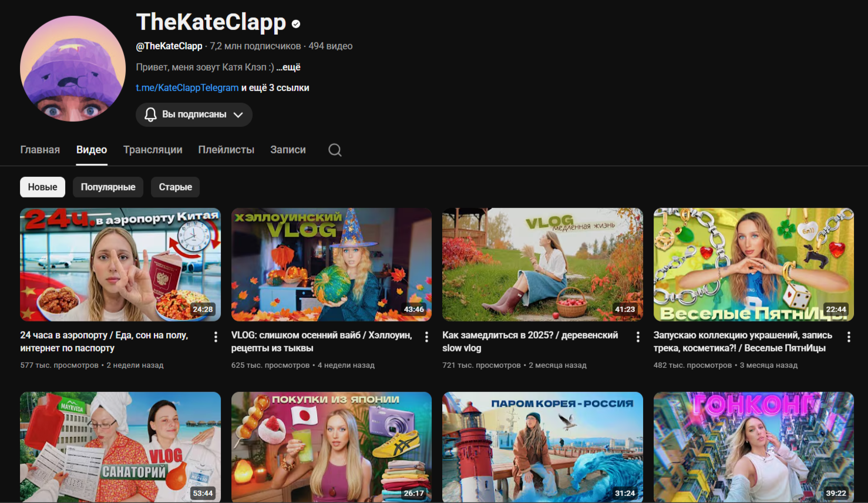
Task: Open the Трансляции tab
Action: [153, 150]
